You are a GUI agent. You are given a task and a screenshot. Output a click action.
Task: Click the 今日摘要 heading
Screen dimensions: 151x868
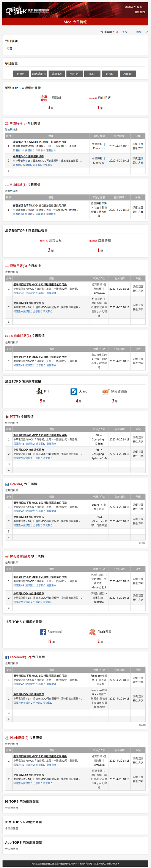[x=11, y=41]
